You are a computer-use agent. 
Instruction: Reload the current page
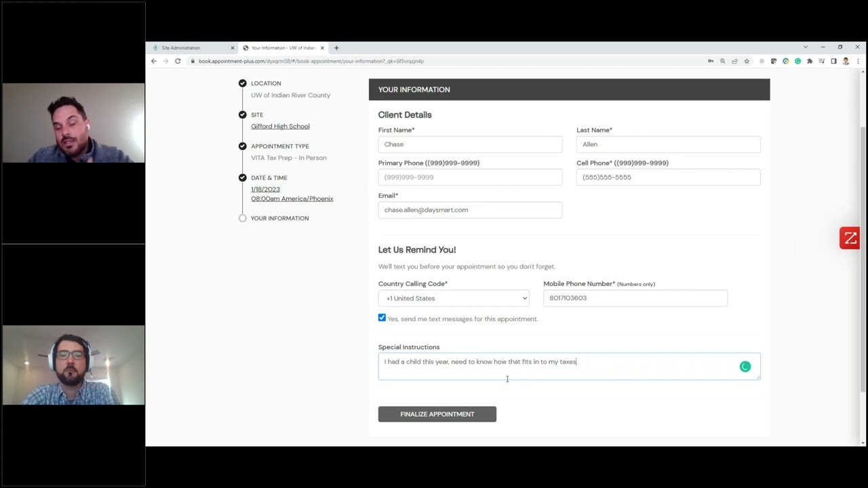pos(178,61)
